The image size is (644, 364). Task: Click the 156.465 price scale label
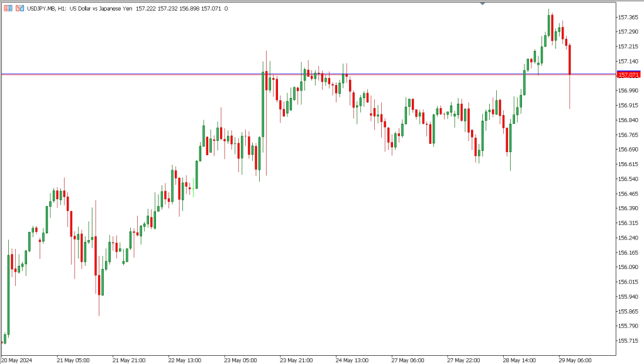[628, 194]
